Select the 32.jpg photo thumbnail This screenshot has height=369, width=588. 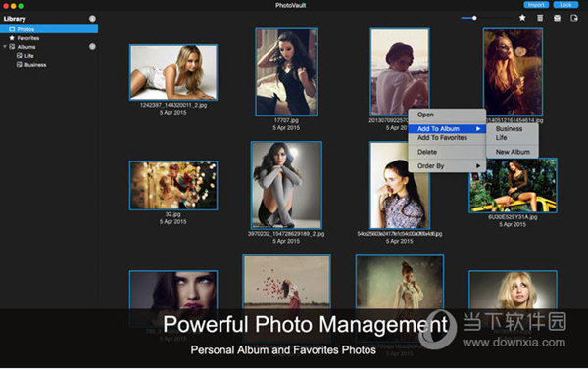pyautogui.click(x=173, y=185)
